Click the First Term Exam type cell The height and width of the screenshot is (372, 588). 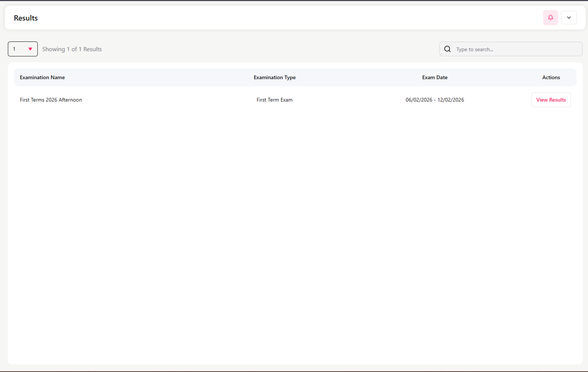[274, 100]
